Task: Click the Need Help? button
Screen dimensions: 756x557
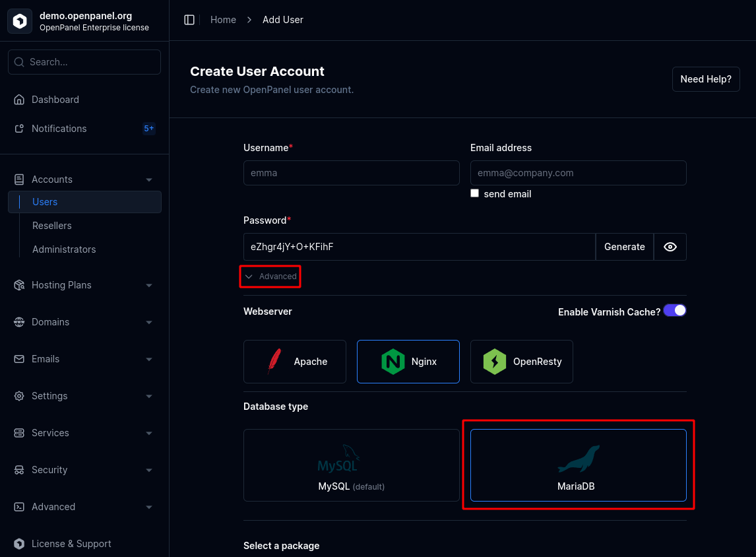Action: tap(706, 79)
